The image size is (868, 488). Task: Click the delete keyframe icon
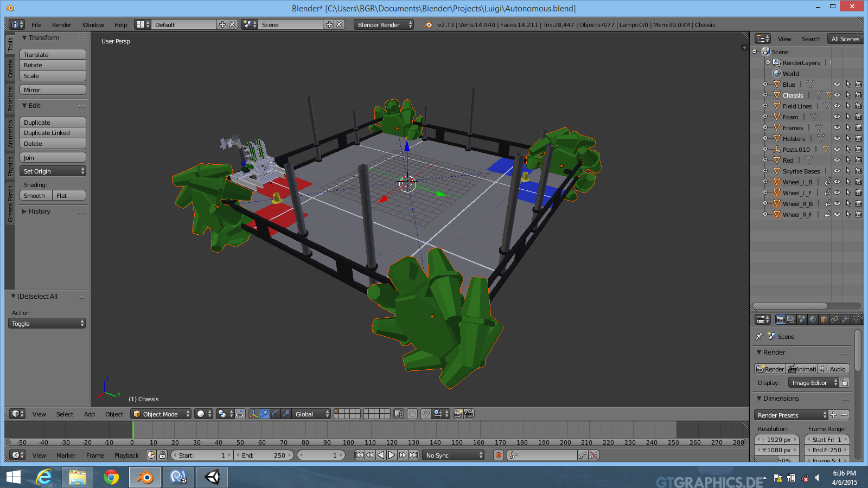coord(593,455)
